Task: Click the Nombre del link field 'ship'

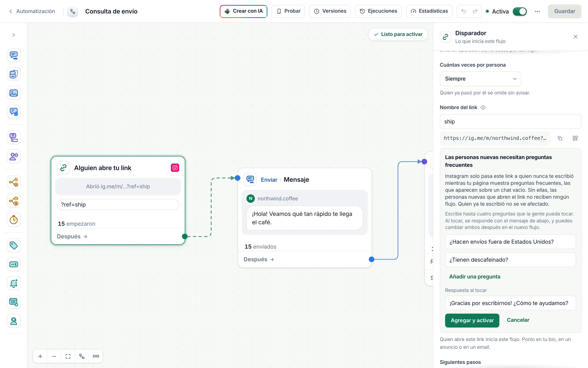Action: pyautogui.click(x=510, y=121)
